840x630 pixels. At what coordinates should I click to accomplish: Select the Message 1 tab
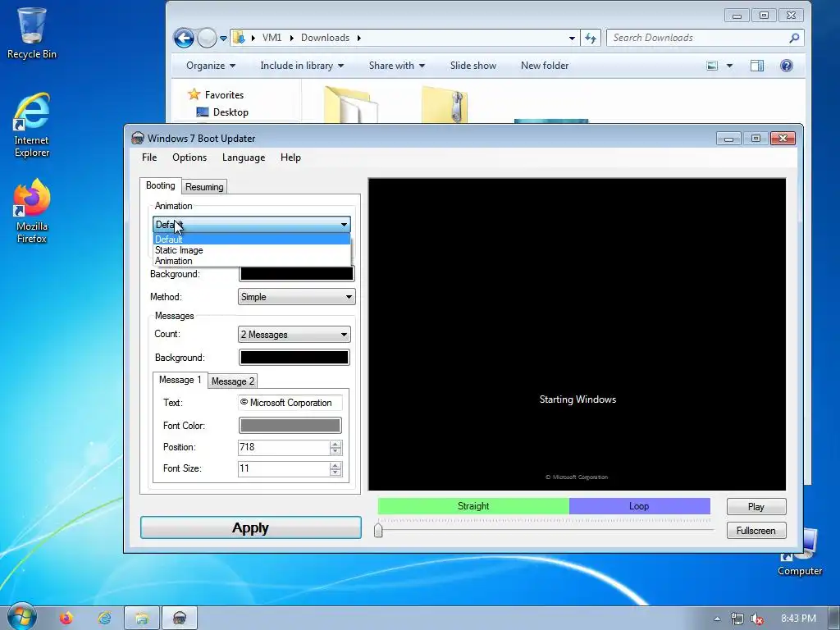click(x=180, y=380)
